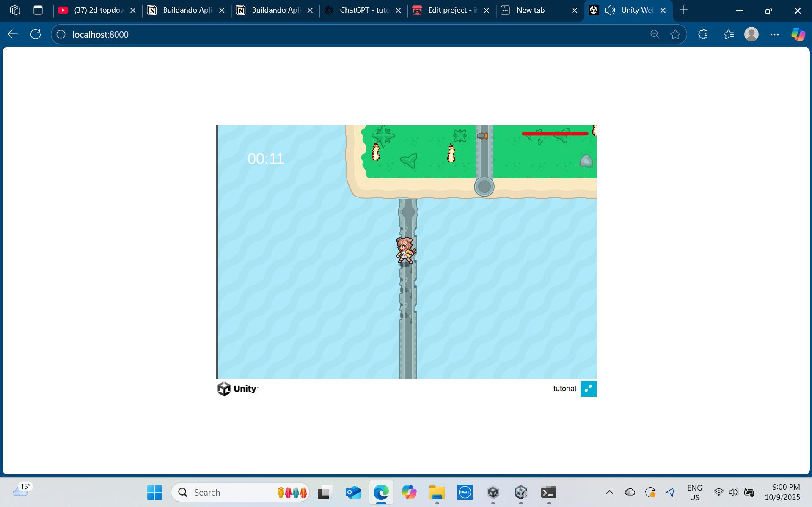Open the Unity Editor from the taskbar

point(521,492)
